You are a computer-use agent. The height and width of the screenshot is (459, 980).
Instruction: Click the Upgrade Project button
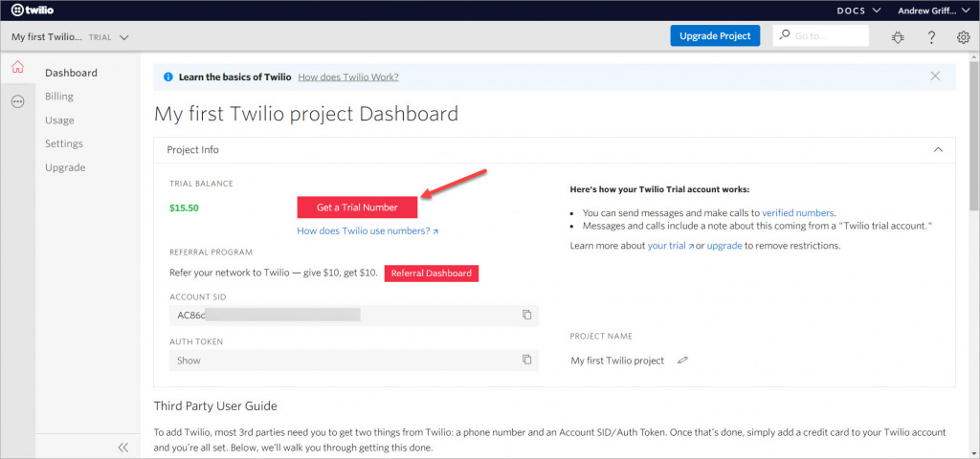pyautogui.click(x=715, y=35)
